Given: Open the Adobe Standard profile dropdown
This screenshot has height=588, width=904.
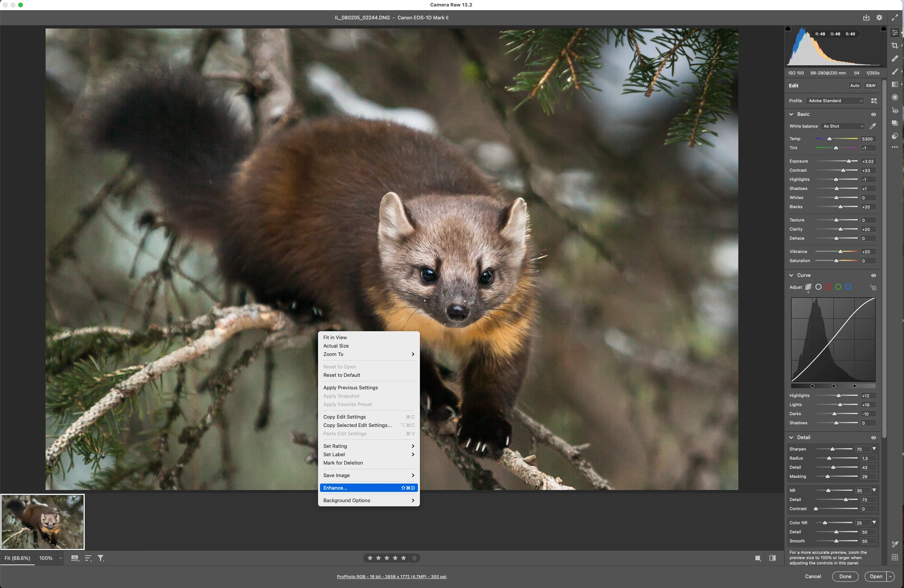Looking at the screenshot, I should (835, 101).
